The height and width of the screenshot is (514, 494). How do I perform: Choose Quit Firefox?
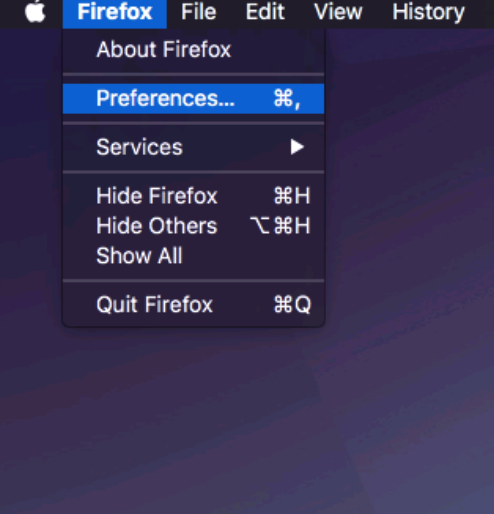pos(193,304)
